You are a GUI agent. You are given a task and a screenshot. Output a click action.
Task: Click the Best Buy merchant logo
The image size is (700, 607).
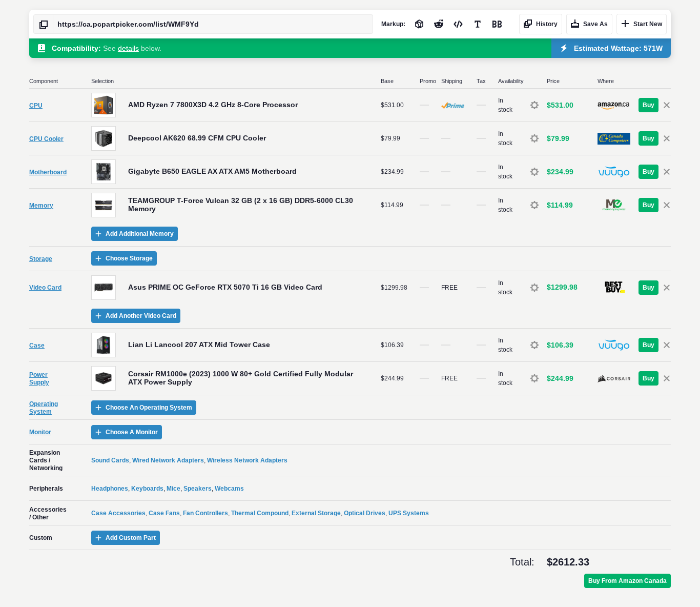point(614,287)
